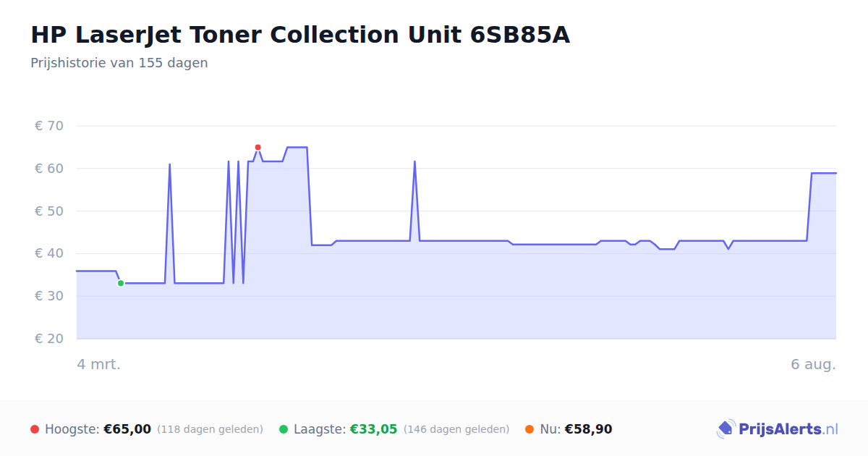
Task: Click the green lowest price marker on chart
Action: tap(121, 283)
